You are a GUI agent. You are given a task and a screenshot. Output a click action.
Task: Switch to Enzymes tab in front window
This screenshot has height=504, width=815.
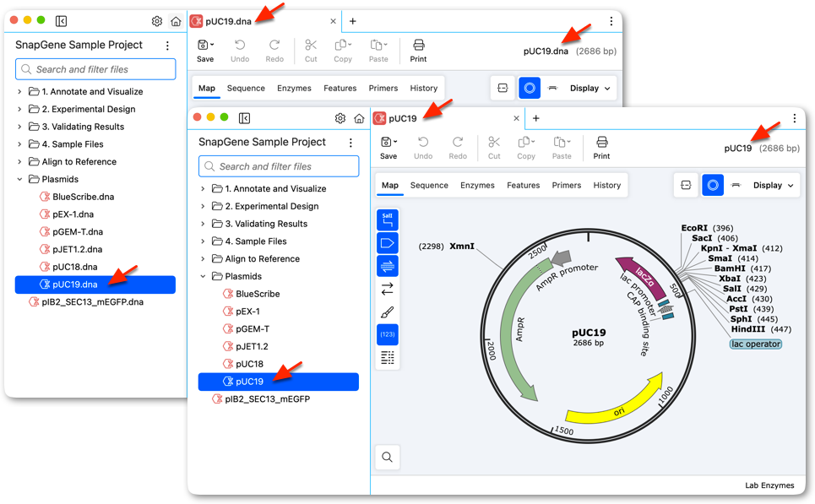click(477, 186)
